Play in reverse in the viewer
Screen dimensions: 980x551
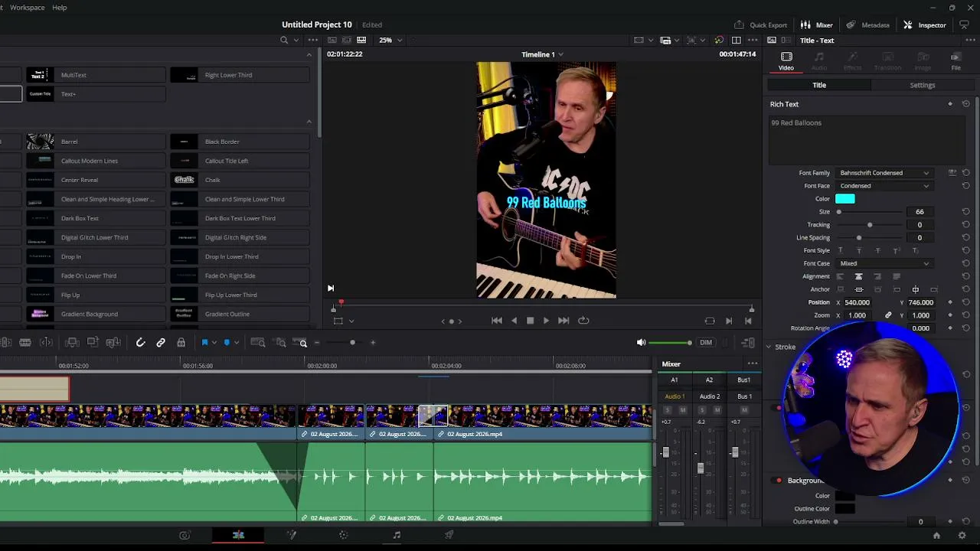pyautogui.click(x=514, y=321)
